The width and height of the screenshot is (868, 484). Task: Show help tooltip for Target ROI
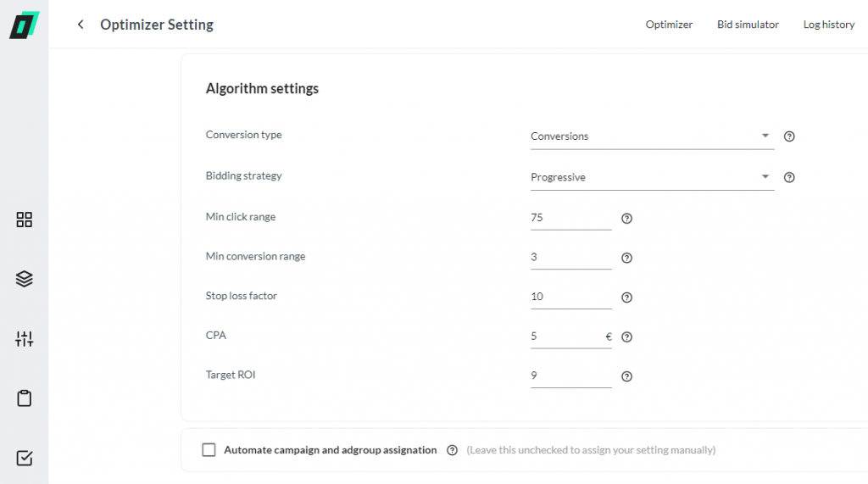click(626, 376)
